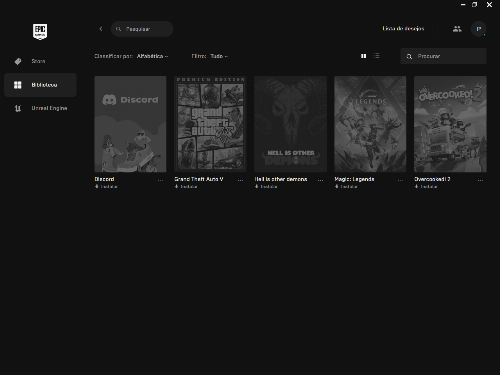Click the Biblioteca grid icon in sidebar
The image size is (500, 375).
(x=18, y=85)
